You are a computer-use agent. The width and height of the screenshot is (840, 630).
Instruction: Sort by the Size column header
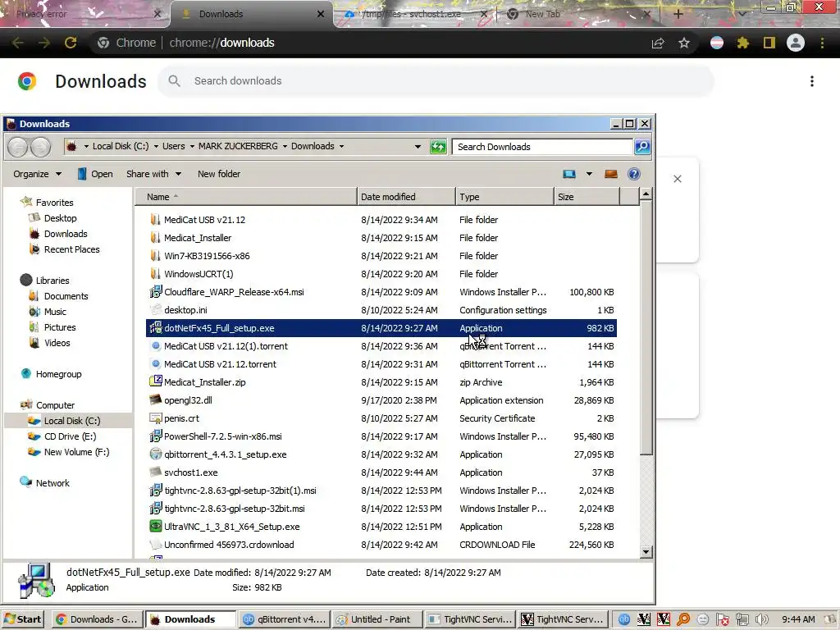[587, 197]
